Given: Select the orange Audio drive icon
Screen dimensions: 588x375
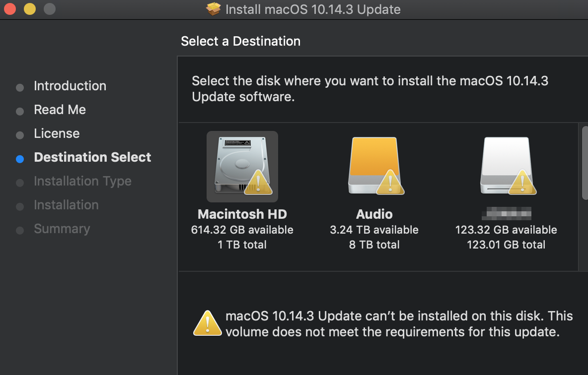Looking at the screenshot, I should tap(374, 166).
